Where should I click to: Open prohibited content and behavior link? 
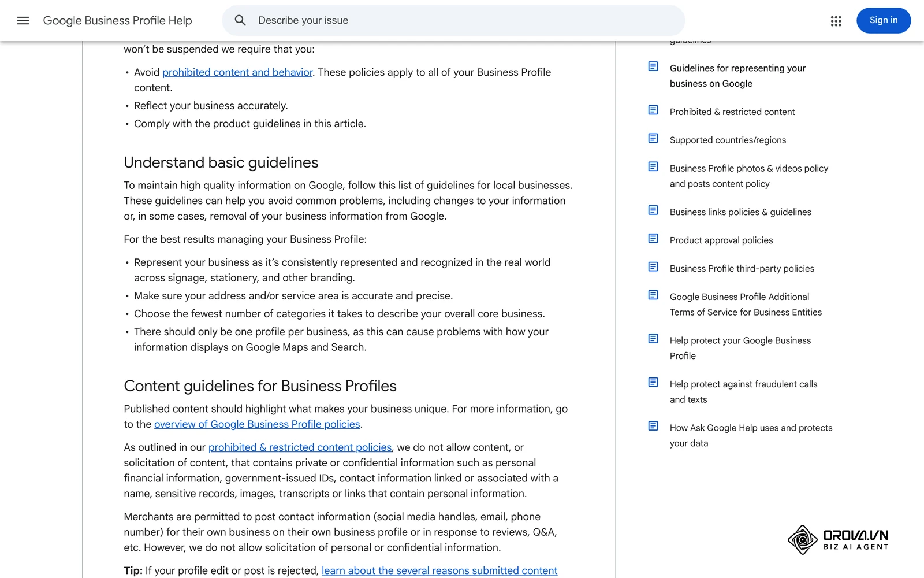[x=237, y=72]
